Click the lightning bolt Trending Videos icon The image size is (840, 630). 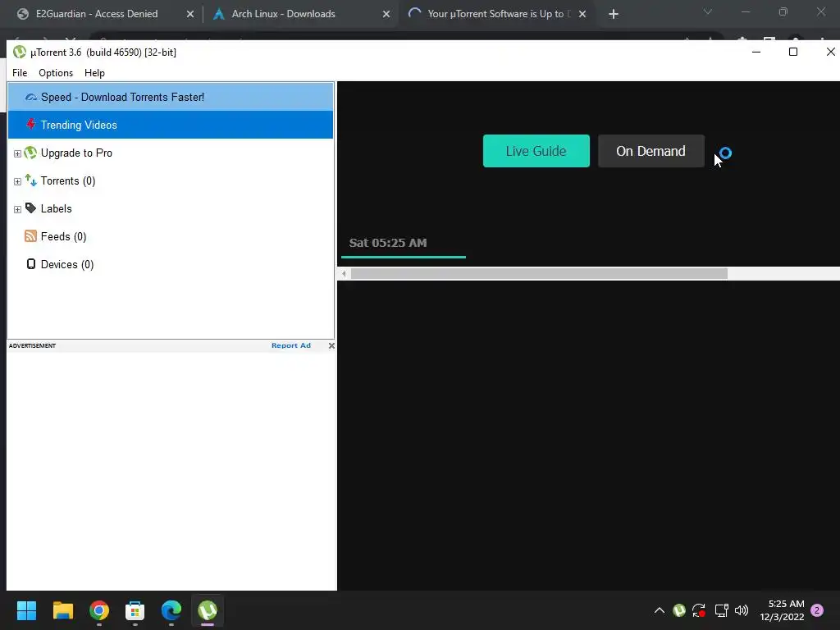tap(31, 125)
